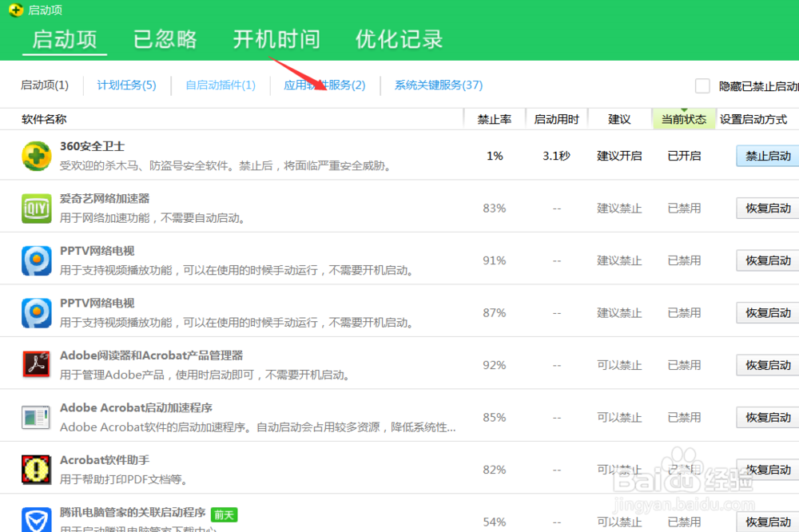Click the 360安全卫士 green shield icon
The width and height of the screenshot is (799, 532).
click(x=35, y=155)
